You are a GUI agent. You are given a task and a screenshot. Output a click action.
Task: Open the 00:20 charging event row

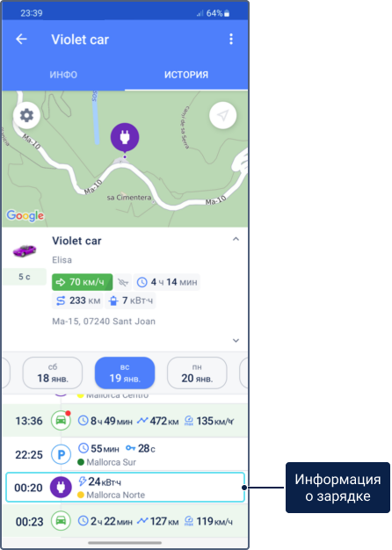point(126,488)
